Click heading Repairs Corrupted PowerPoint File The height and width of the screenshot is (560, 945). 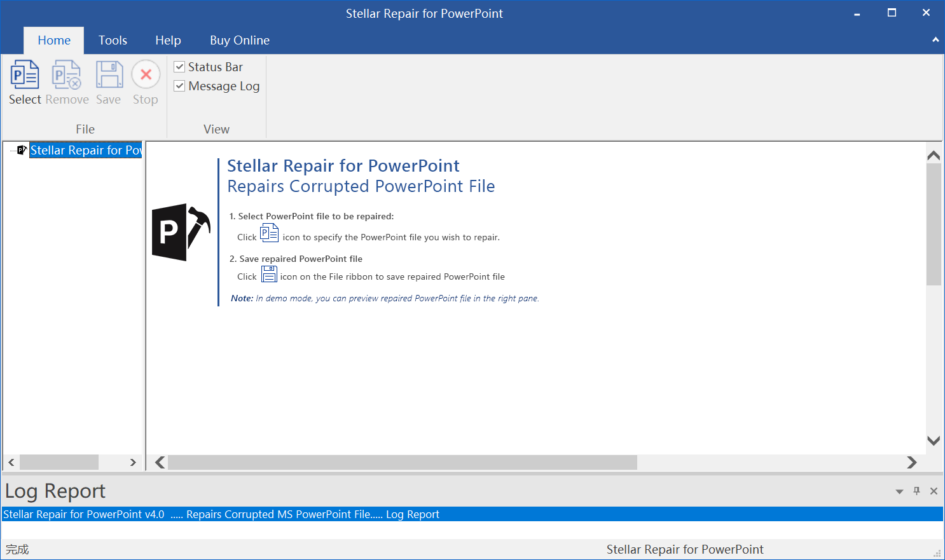point(361,186)
